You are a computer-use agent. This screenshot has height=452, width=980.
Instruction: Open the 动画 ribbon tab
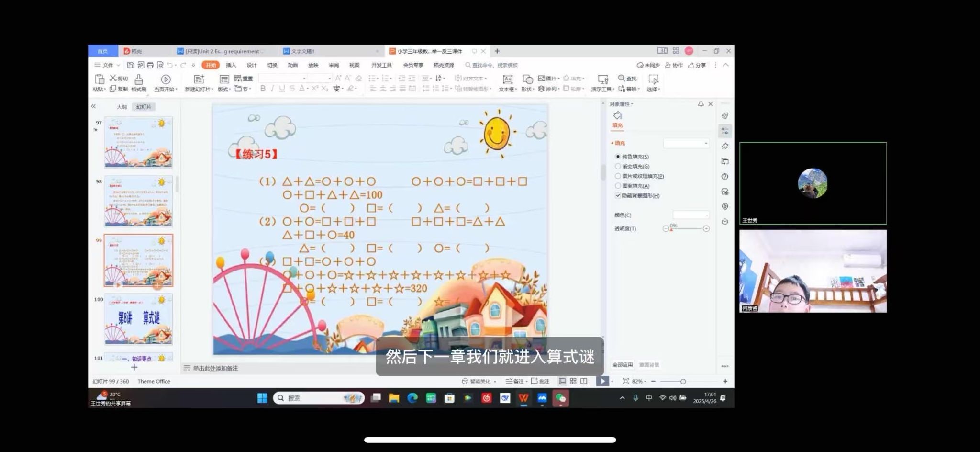[293, 65]
